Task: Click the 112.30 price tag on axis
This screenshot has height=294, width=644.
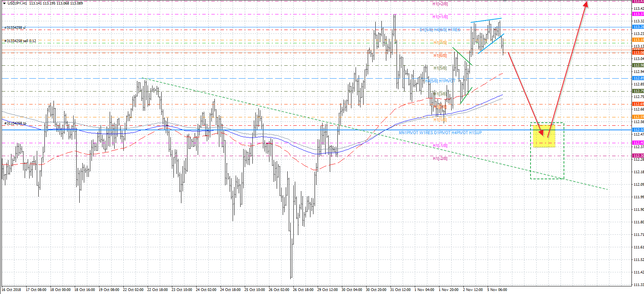Action: coord(638,156)
